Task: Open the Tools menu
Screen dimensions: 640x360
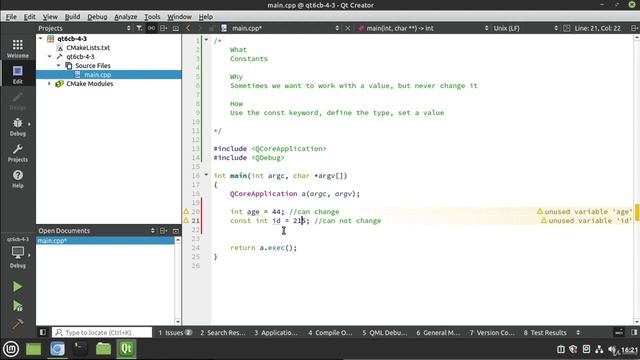Action: pos(152,17)
